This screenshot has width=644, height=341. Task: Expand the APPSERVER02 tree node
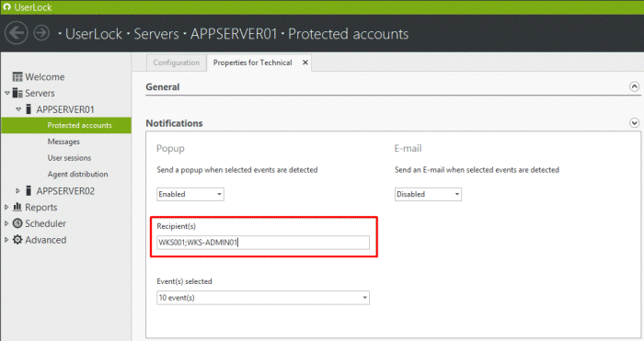pyautogui.click(x=17, y=190)
